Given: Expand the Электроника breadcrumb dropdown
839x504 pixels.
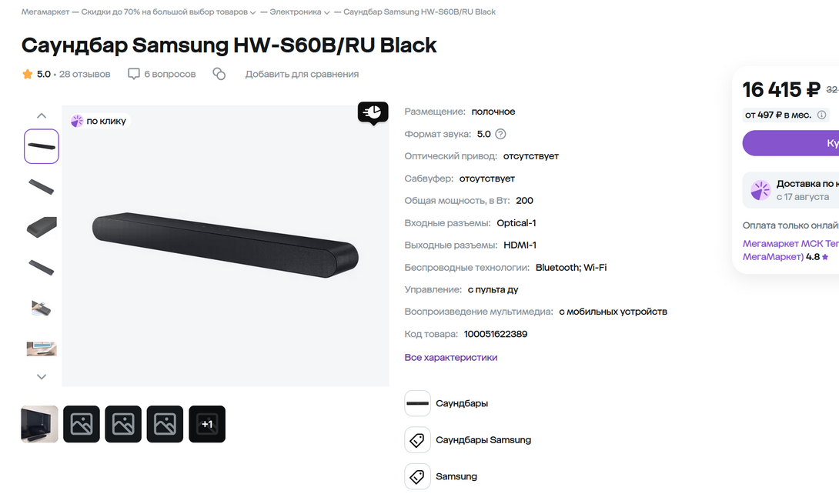Looking at the screenshot, I should (326, 12).
